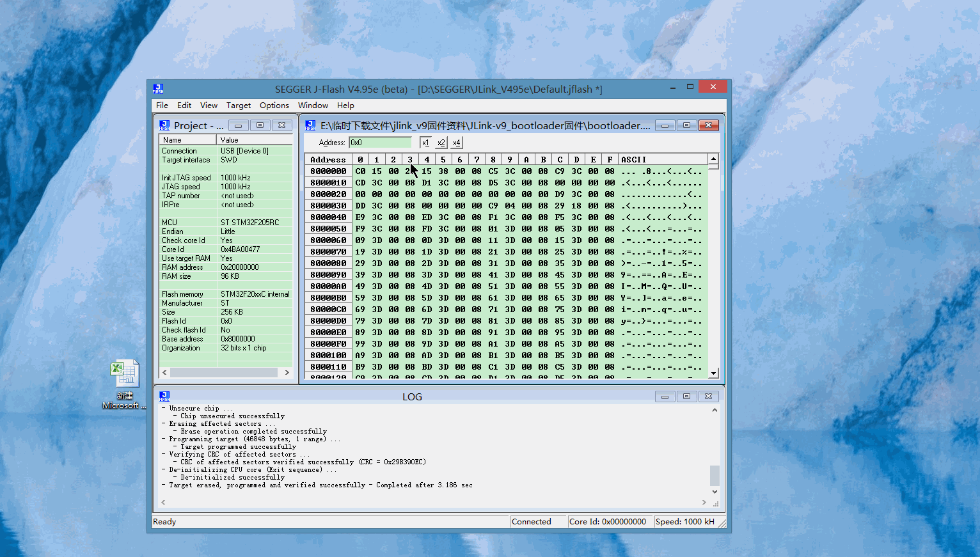Click the LOG panel J-Flash icon
980x557 pixels.
pyautogui.click(x=164, y=396)
